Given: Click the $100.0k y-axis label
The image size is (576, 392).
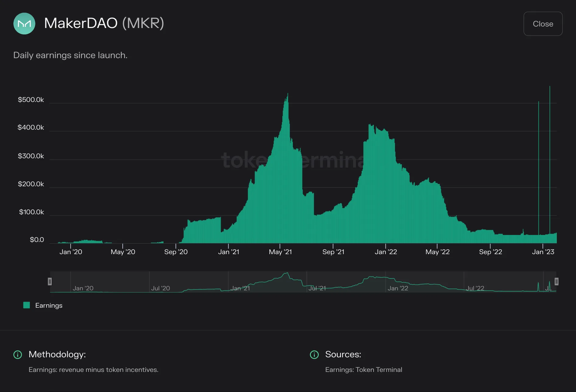Looking at the screenshot, I should (x=31, y=212).
